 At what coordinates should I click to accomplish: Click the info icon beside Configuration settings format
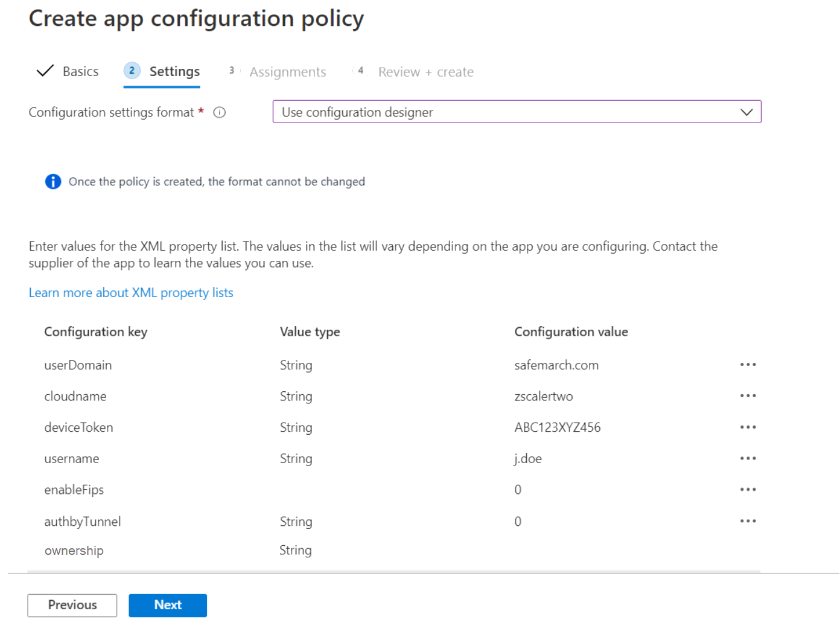coord(220,112)
